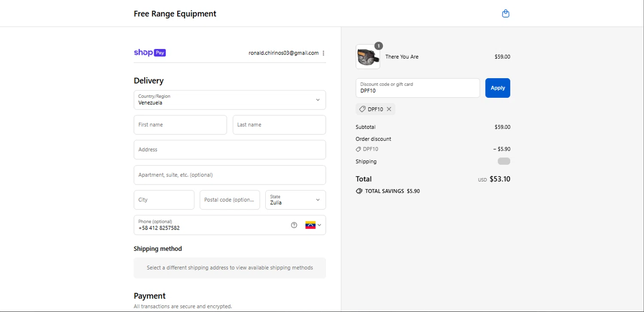Open the shopping bag cart icon
The height and width of the screenshot is (312, 644).
pos(506,13)
